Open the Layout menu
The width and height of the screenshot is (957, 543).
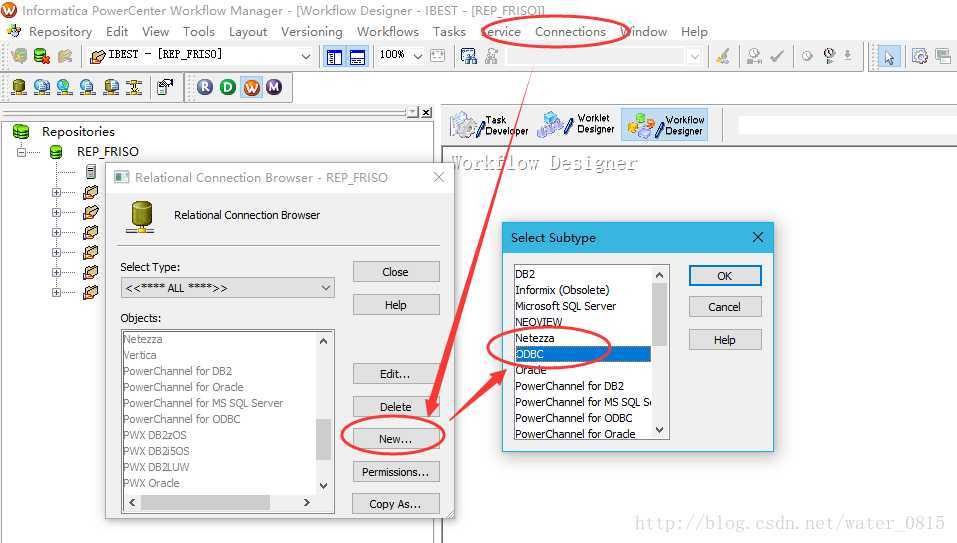tap(248, 32)
